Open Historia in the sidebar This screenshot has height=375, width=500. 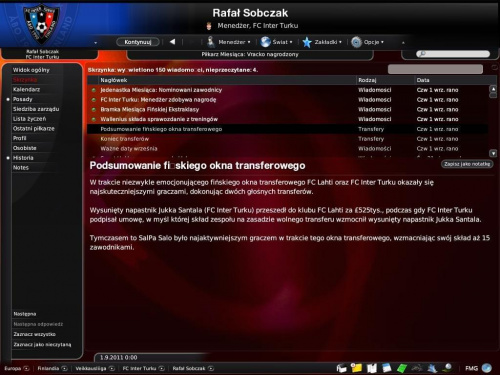click(23, 158)
